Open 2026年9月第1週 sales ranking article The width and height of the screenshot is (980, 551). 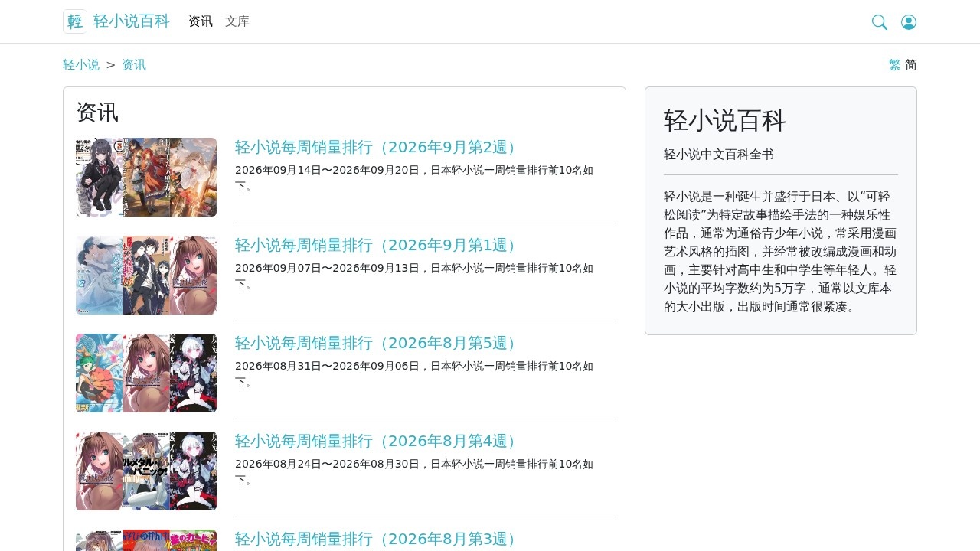click(380, 246)
